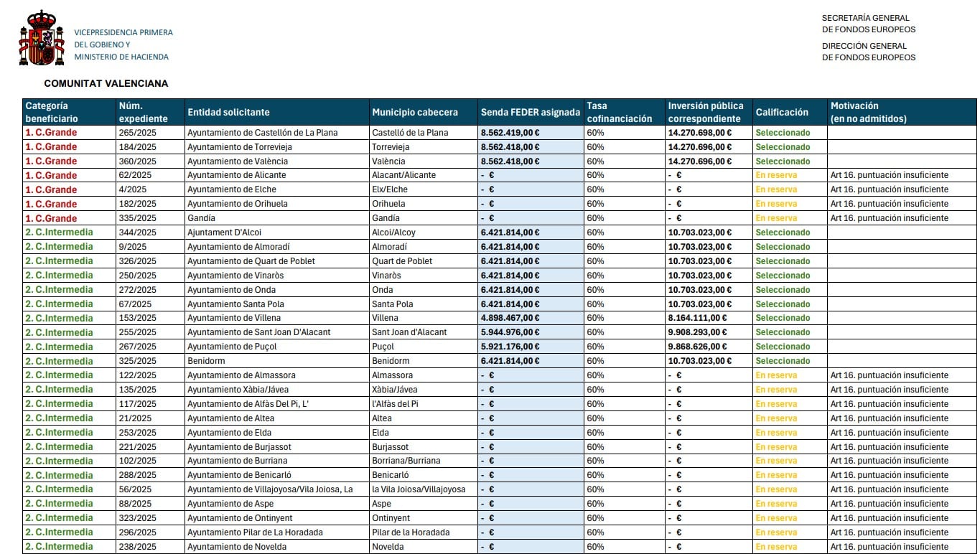
Task: Select 'Ajuntament D'Alcoi' entity cell
Action: (224, 233)
